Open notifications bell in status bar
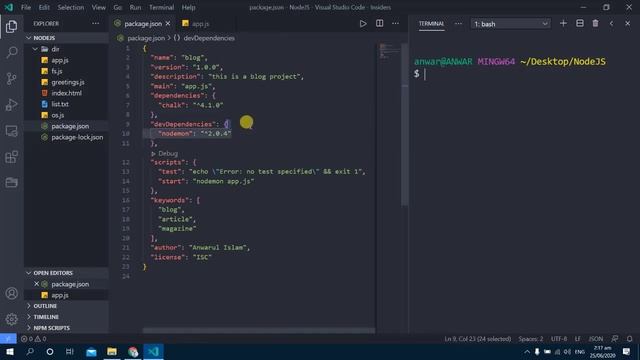 [629, 339]
